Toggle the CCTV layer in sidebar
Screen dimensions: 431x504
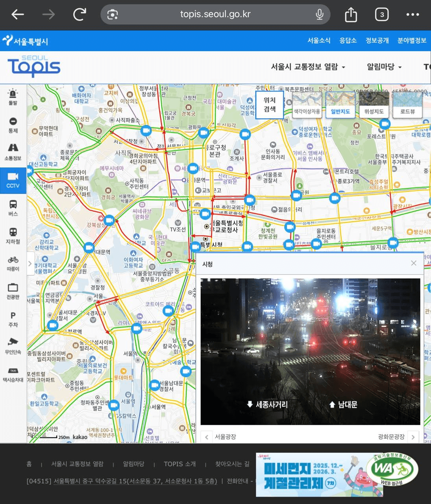[x=13, y=180]
